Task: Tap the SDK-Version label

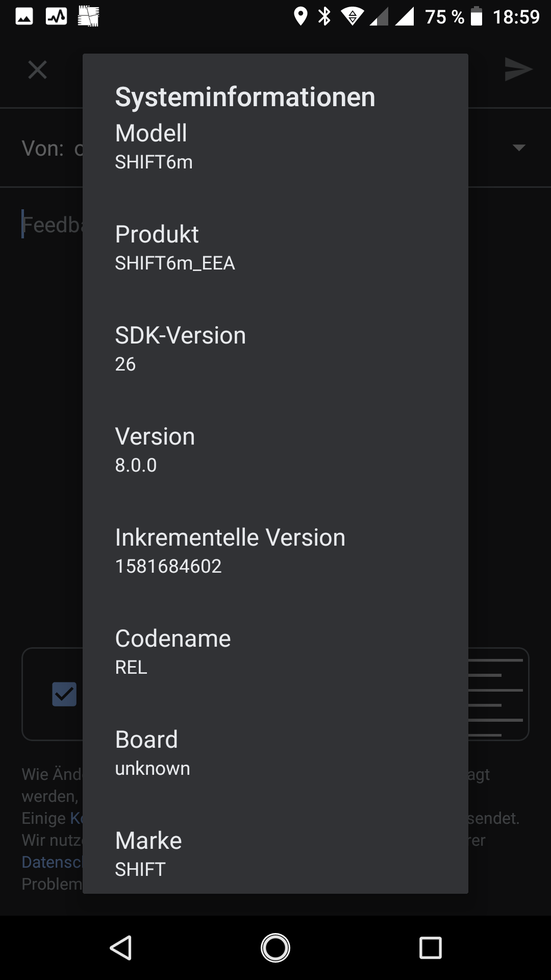Action: [x=181, y=335]
